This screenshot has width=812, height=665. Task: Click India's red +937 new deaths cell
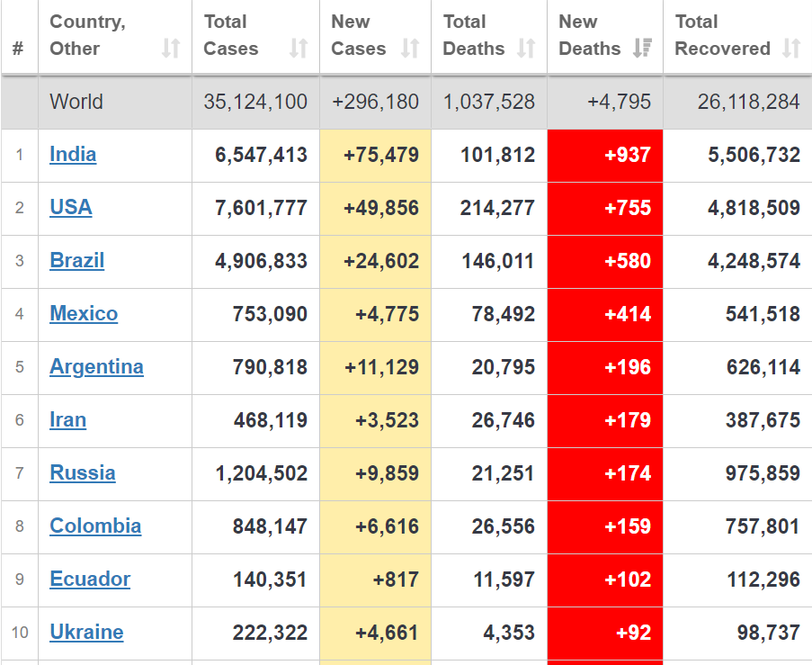coord(605,156)
